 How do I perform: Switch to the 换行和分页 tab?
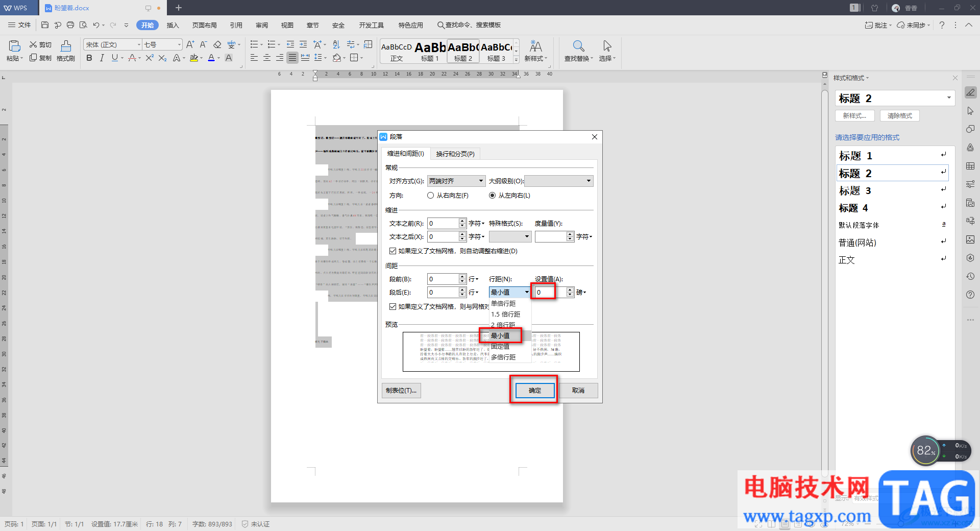click(x=455, y=154)
